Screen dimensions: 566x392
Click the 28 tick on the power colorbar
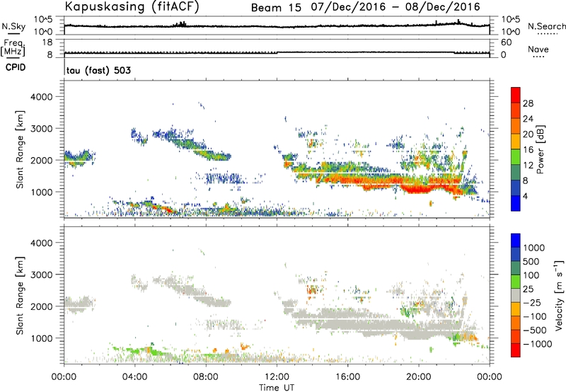tap(528, 103)
